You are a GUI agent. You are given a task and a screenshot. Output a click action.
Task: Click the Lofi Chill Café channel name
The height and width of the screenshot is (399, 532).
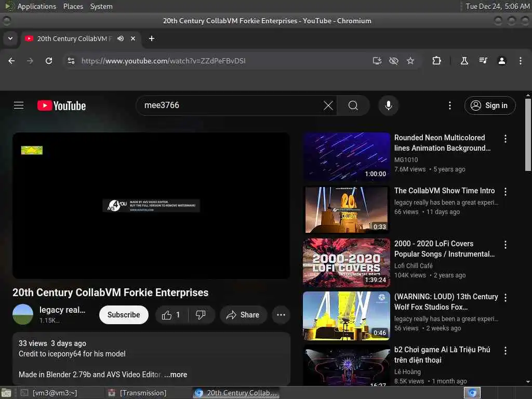click(413, 265)
